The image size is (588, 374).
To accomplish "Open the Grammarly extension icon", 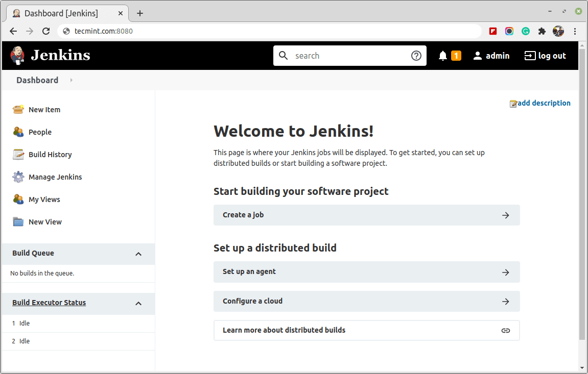I will tap(525, 31).
